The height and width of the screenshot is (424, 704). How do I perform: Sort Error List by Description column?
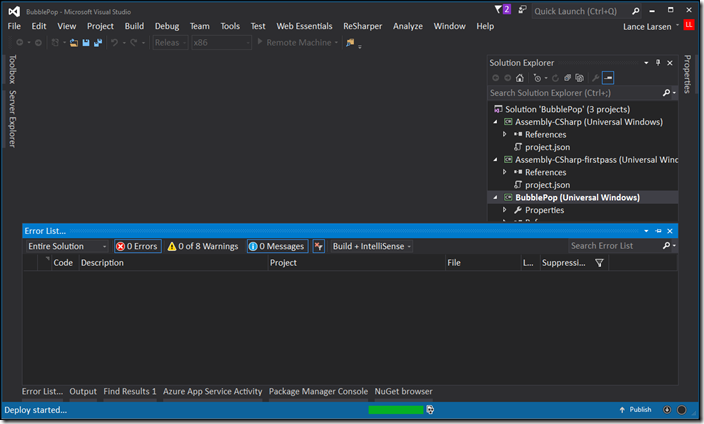(x=173, y=263)
